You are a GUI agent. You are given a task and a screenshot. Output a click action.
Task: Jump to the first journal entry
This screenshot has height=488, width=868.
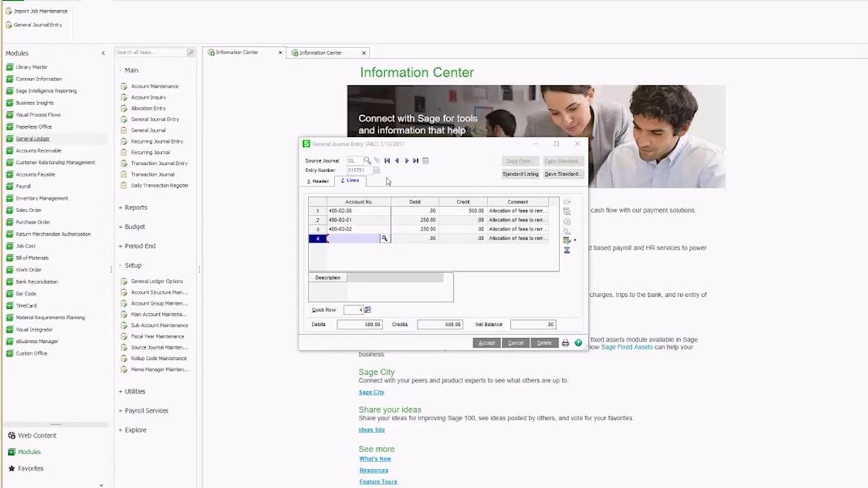point(387,161)
